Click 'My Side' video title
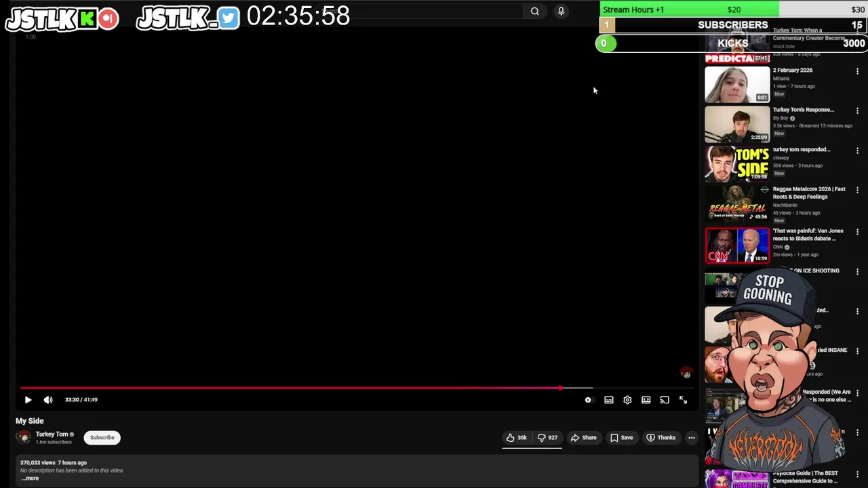Image resolution: width=868 pixels, height=488 pixels. click(30, 421)
